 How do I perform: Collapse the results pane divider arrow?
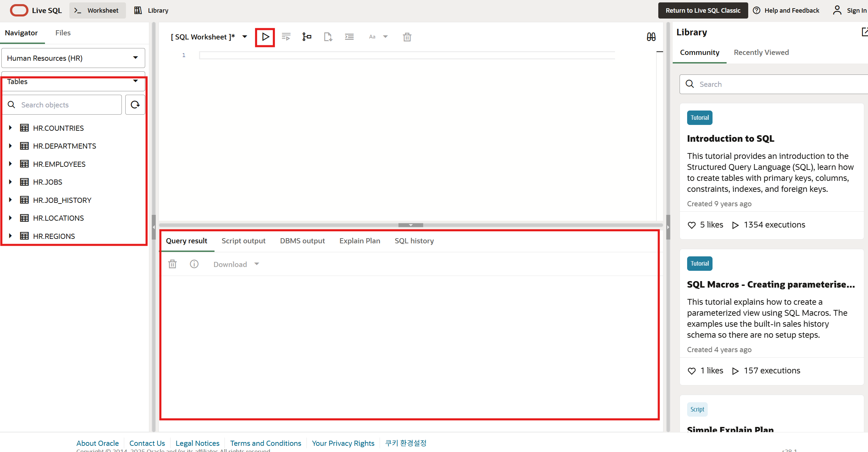point(410,225)
